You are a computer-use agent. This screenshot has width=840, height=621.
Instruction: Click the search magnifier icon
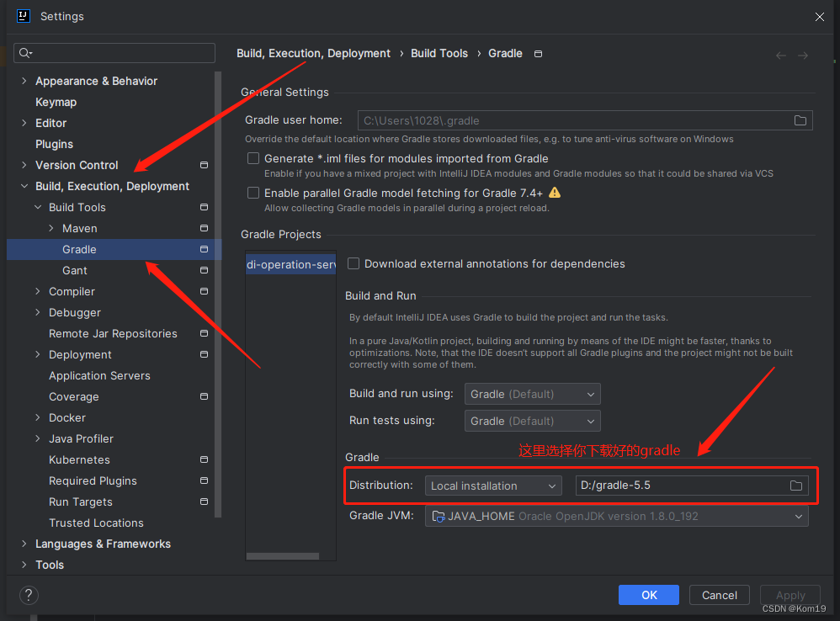pos(25,52)
